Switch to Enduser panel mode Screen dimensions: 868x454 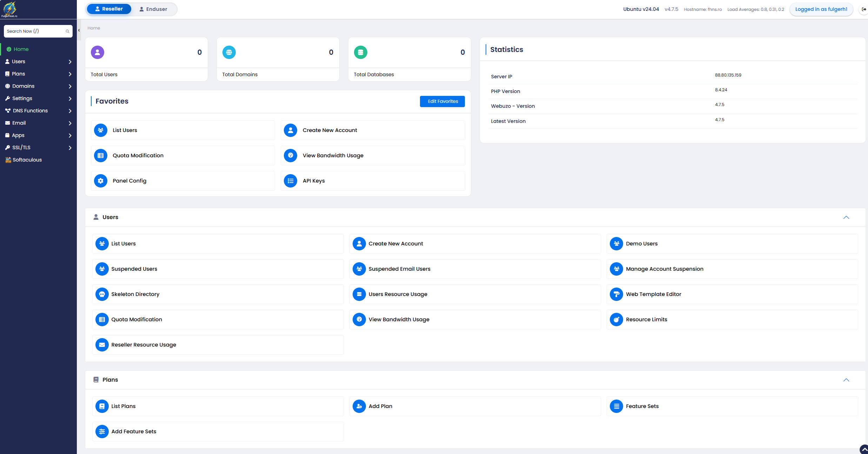(x=153, y=9)
